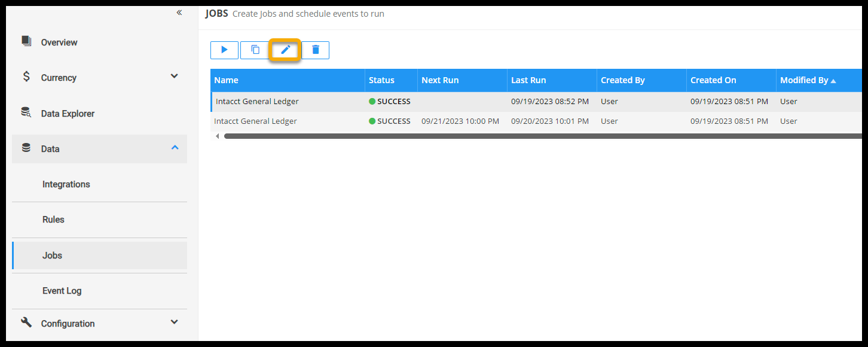
Task: Go to the Event Log page
Action: (x=62, y=291)
